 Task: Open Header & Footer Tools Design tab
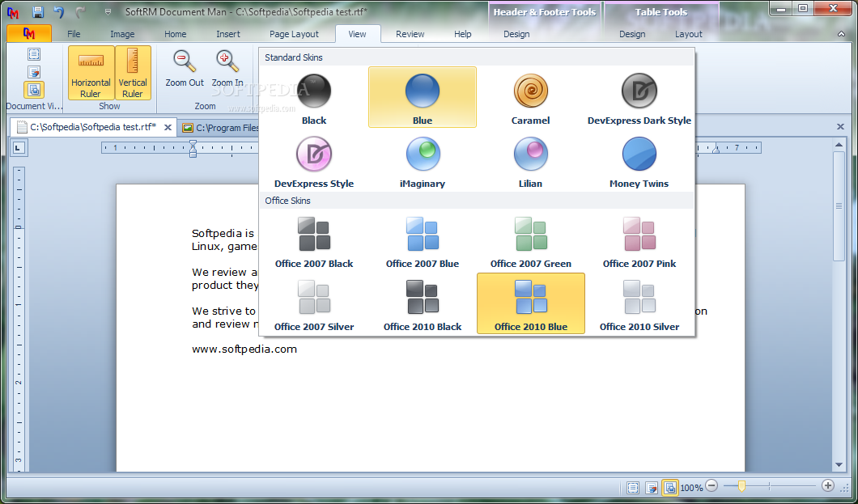[516, 34]
